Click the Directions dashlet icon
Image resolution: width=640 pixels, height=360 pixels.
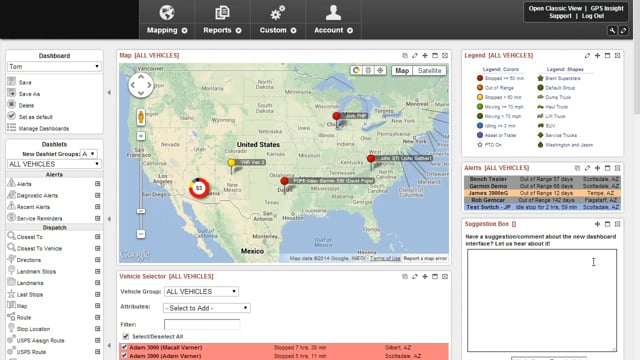pos(11,259)
